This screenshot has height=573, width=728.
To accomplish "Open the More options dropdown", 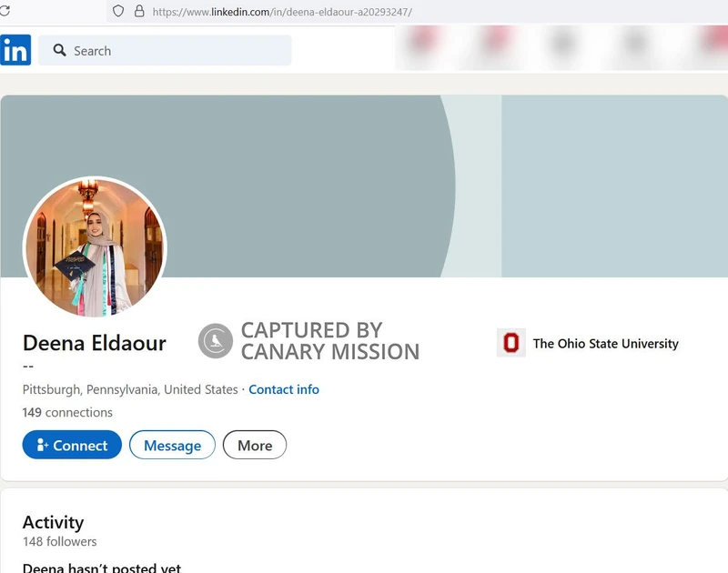I will [x=254, y=445].
